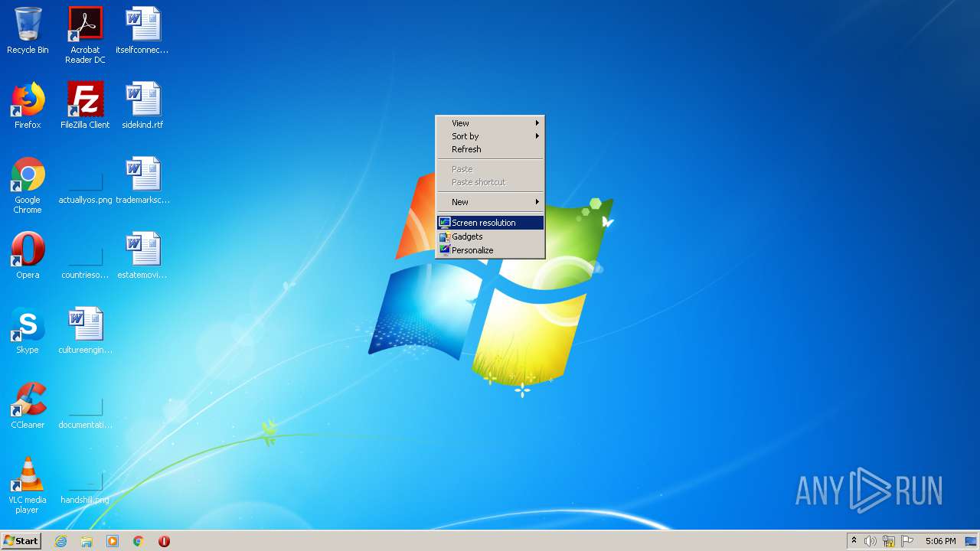This screenshot has width=980, height=551.
Task: Select sidekind.rtf document icon
Action: pyautogui.click(x=142, y=106)
